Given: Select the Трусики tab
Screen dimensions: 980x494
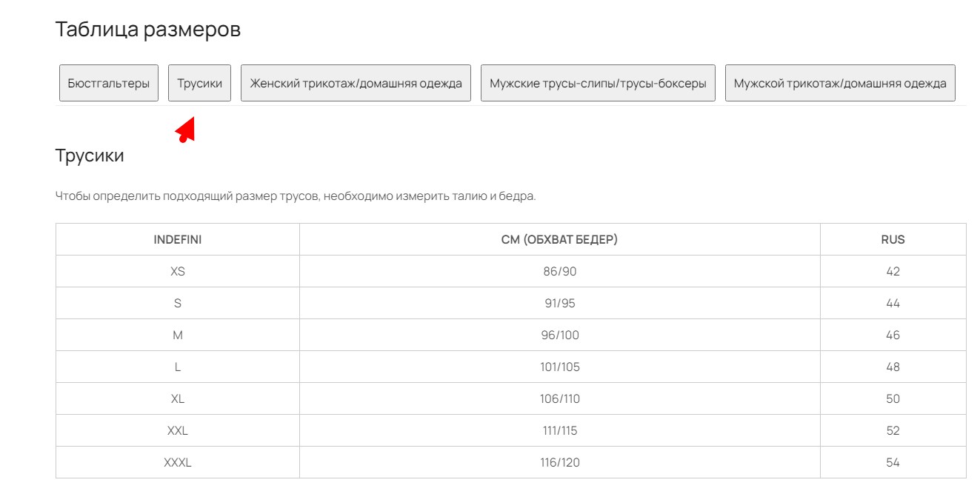Looking at the screenshot, I should pyautogui.click(x=199, y=83).
